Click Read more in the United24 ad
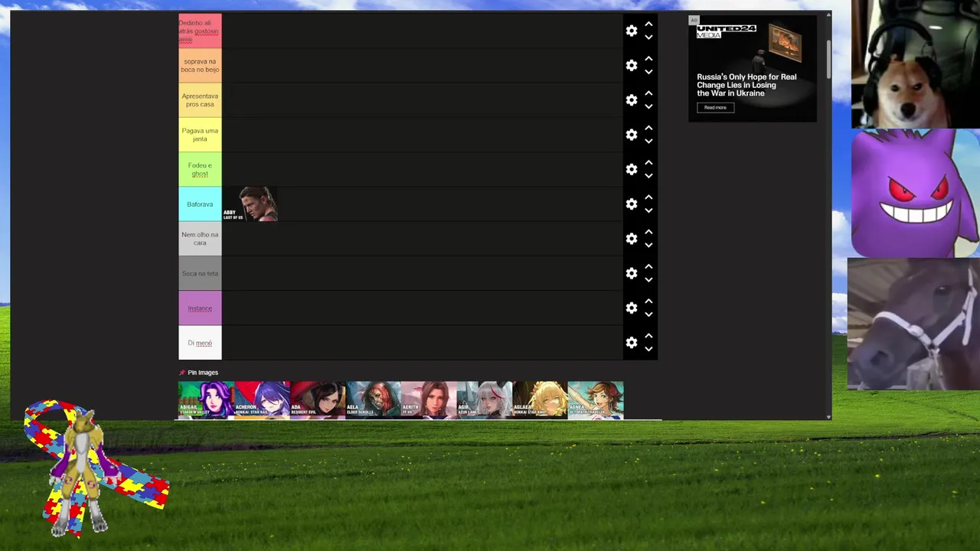 tap(715, 108)
